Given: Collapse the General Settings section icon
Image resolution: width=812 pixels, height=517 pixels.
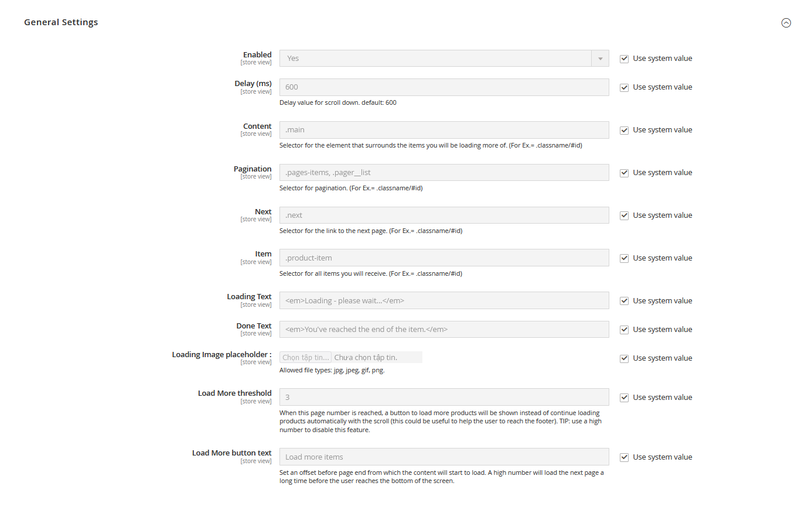Looking at the screenshot, I should click(x=786, y=23).
